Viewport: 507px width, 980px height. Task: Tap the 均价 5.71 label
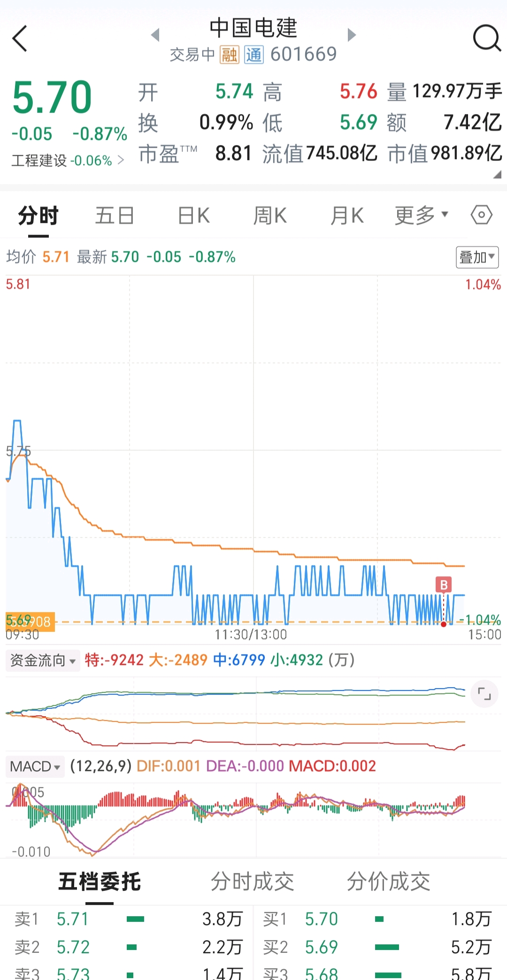[38, 257]
